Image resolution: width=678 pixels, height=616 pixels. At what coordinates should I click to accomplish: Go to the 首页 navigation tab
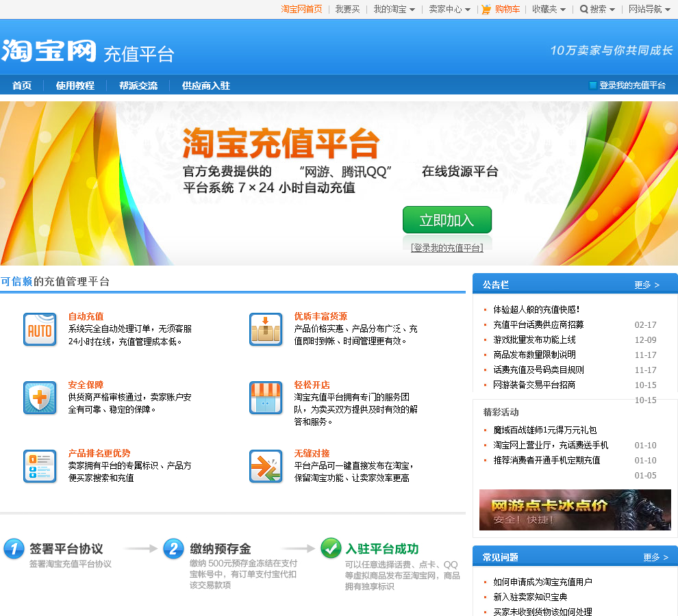[22, 86]
